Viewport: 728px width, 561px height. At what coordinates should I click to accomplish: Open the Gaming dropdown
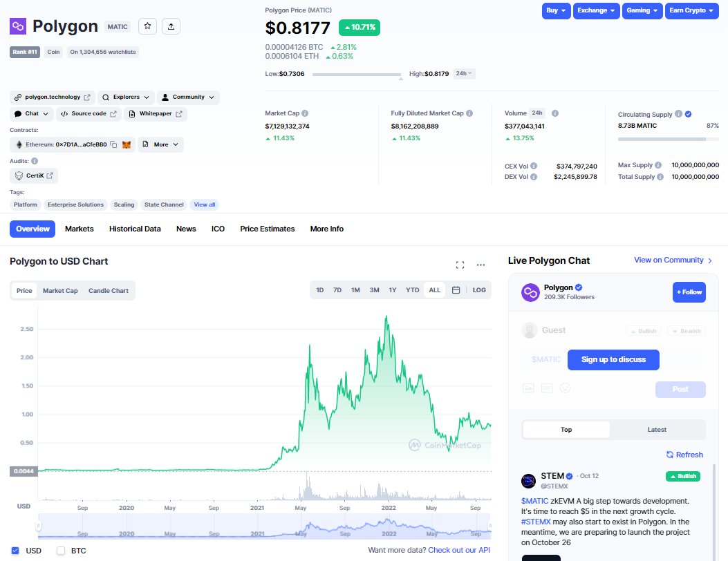click(642, 10)
